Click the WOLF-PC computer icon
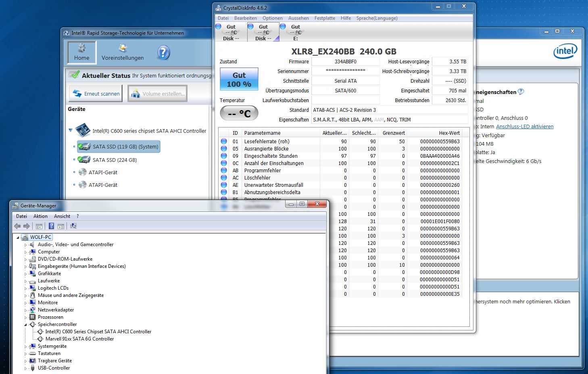Image resolution: width=588 pixels, height=374 pixels. pyautogui.click(x=25, y=237)
